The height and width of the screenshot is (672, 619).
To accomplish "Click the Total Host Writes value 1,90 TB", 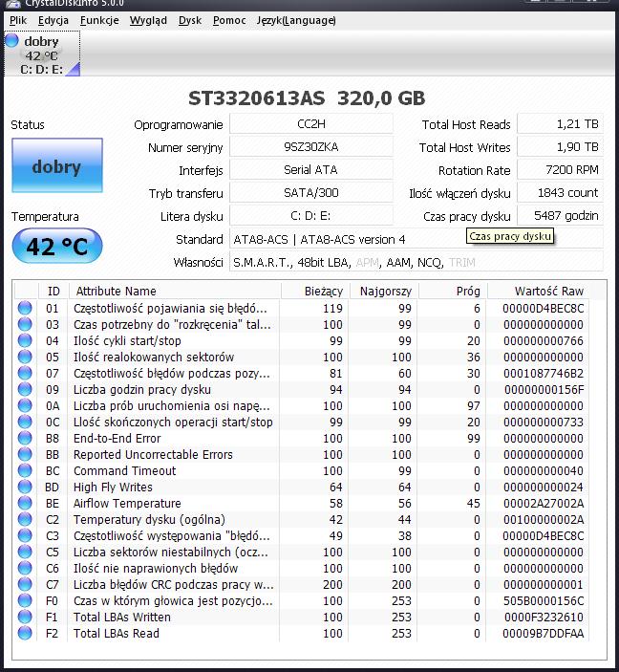I will pos(561,147).
